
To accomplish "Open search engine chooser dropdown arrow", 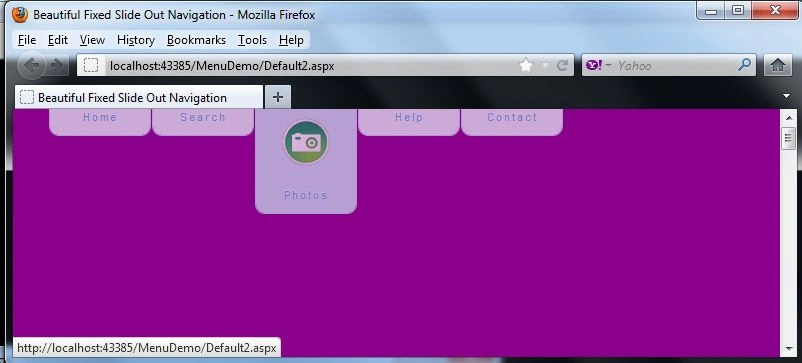I will pyautogui.click(x=608, y=65).
